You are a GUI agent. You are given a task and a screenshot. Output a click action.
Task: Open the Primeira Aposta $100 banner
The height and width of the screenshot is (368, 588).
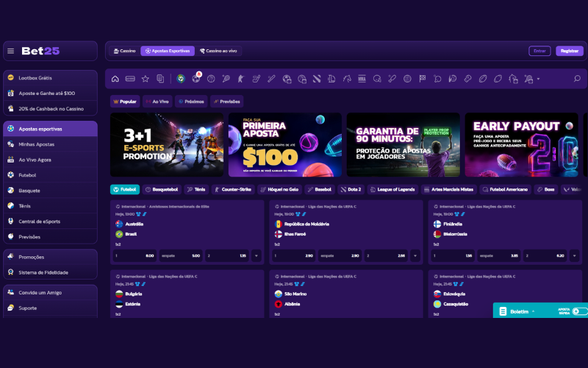[285, 145]
